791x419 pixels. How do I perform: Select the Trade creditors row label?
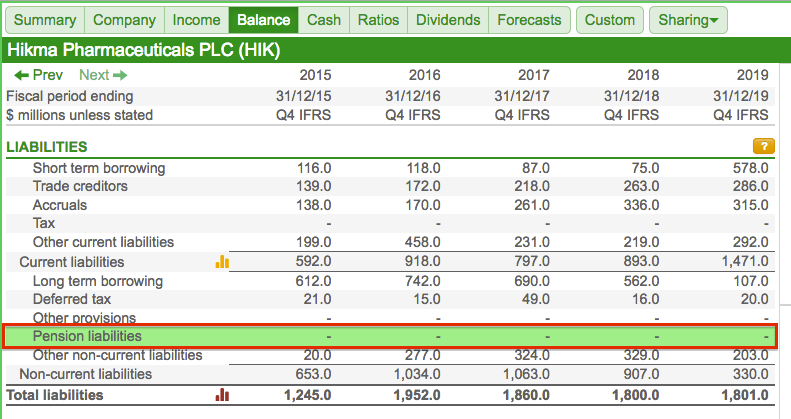click(x=80, y=186)
